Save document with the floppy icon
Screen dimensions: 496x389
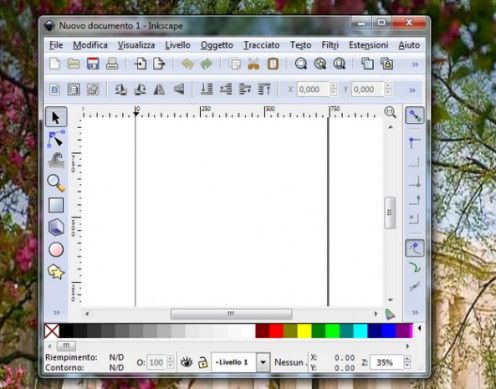pyautogui.click(x=93, y=63)
